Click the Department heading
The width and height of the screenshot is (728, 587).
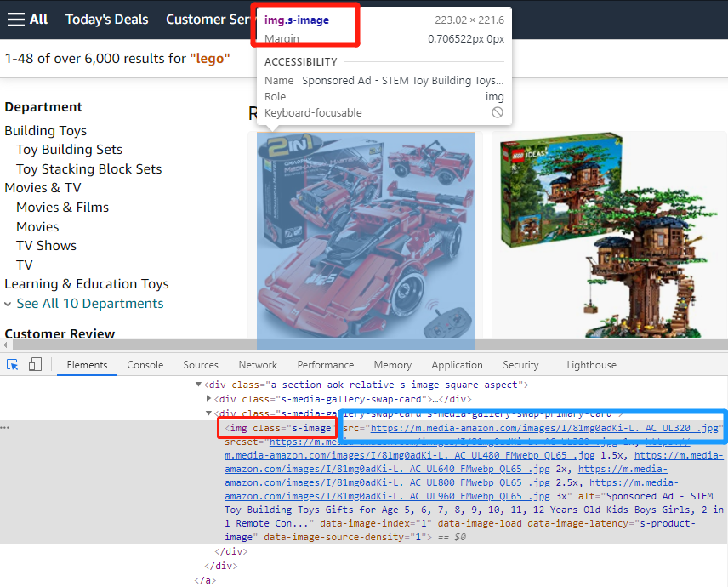coord(43,107)
